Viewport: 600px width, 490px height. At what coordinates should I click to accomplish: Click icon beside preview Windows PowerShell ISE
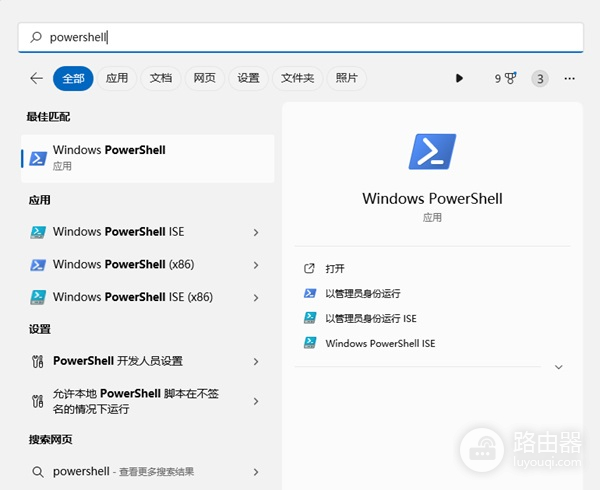310,342
